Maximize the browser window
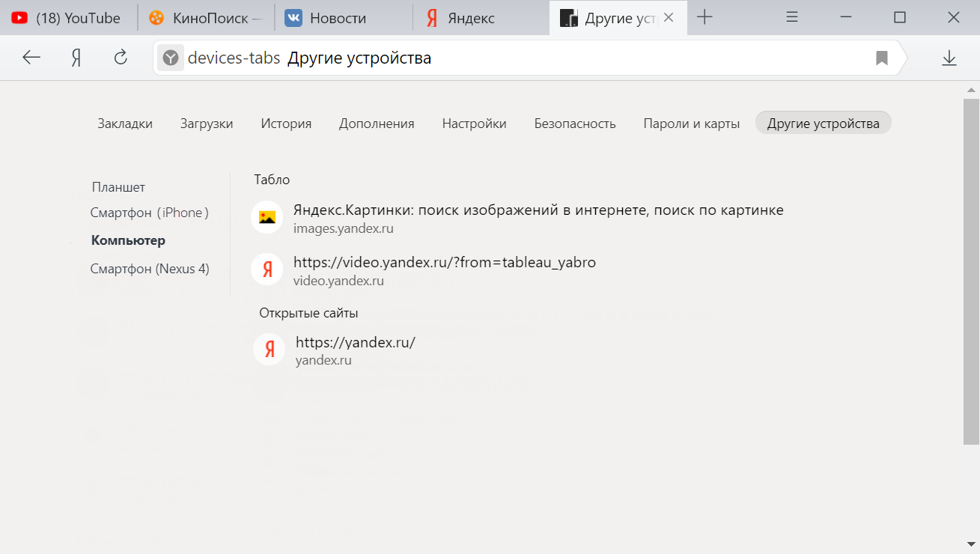 click(x=900, y=17)
